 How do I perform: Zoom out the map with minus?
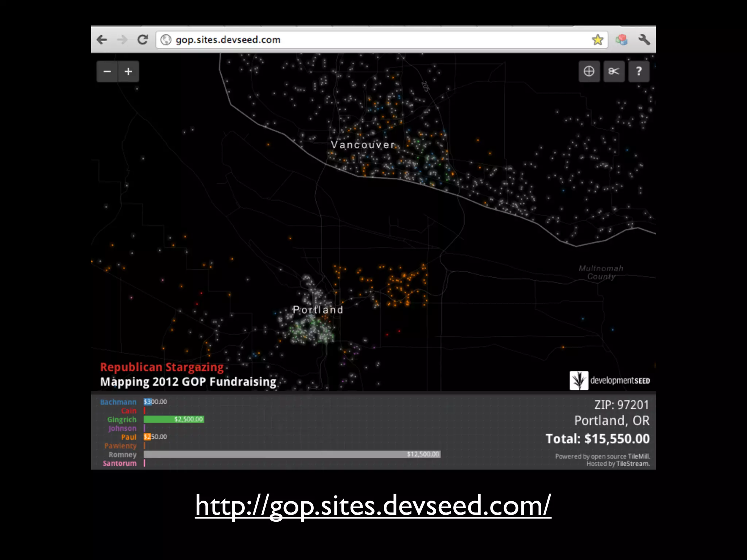107,71
